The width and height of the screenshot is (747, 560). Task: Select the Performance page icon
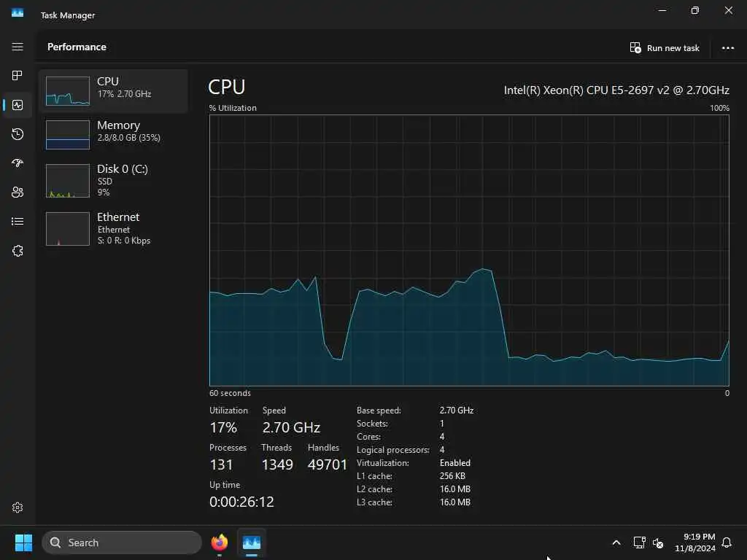18,105
